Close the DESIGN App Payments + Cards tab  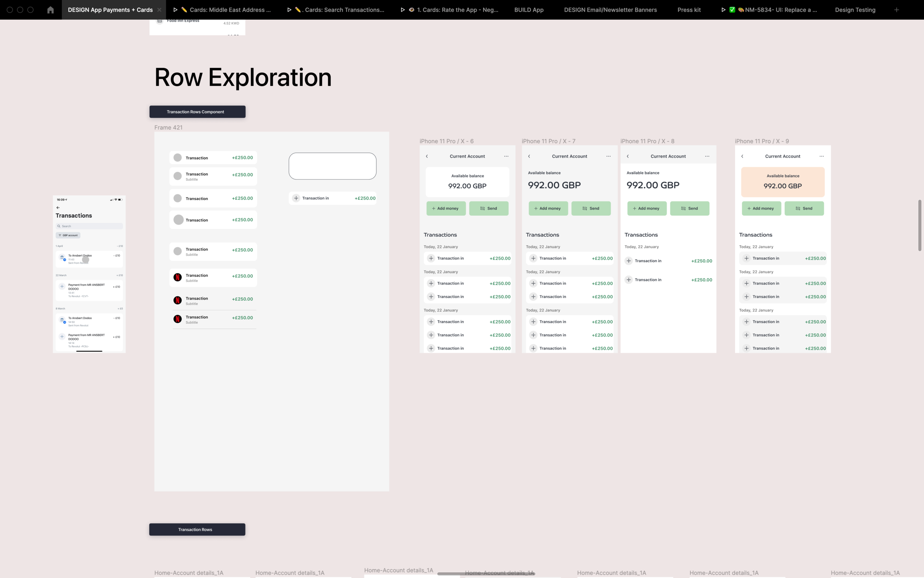(x=159, y=10)
